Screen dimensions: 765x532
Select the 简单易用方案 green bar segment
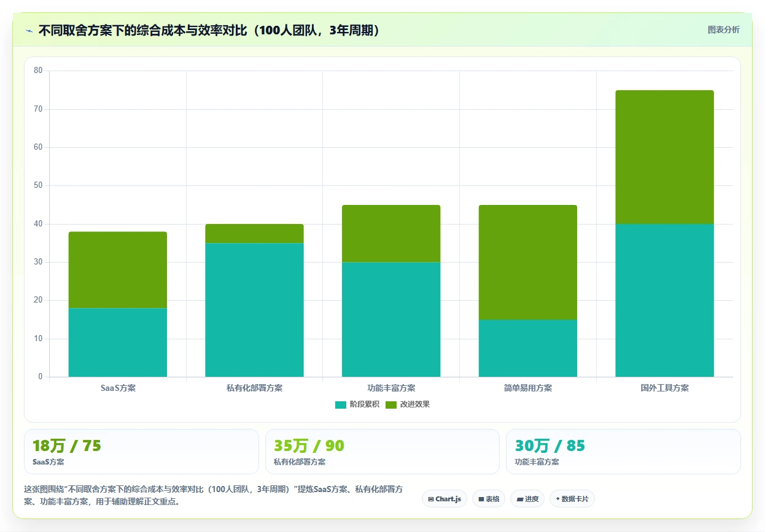528,262
